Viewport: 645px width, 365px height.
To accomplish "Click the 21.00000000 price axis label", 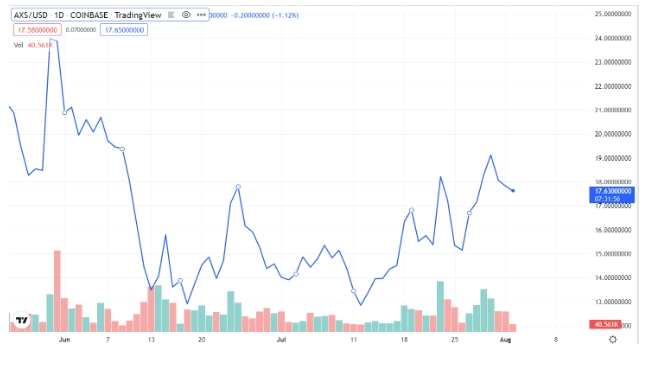I will pyautogui.click(x=613, y=110).
